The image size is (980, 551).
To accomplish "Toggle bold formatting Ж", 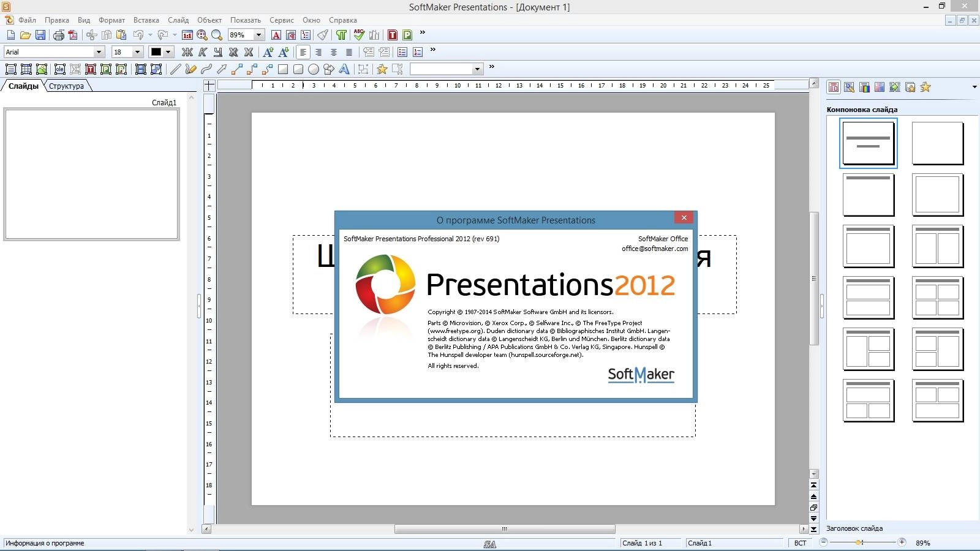I will (x=187, y=52).
